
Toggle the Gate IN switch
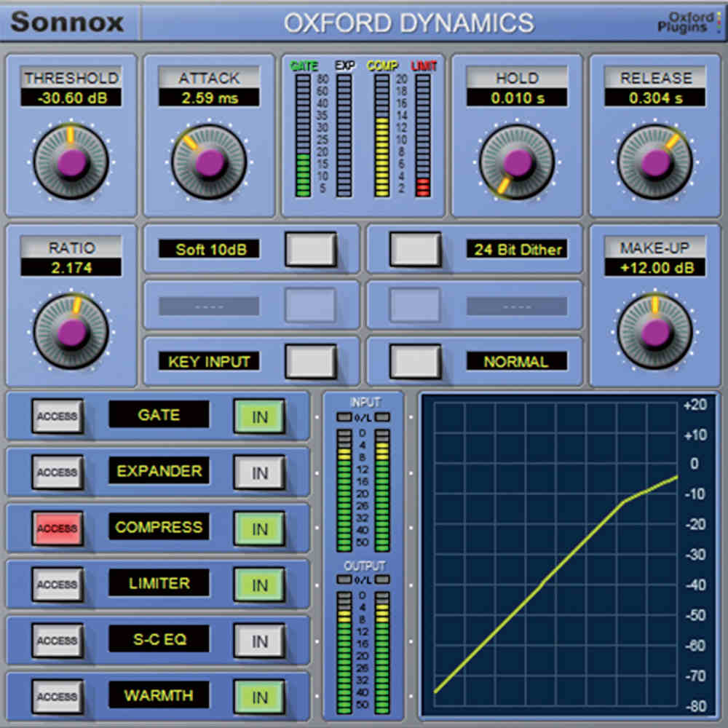coord(259,416)
